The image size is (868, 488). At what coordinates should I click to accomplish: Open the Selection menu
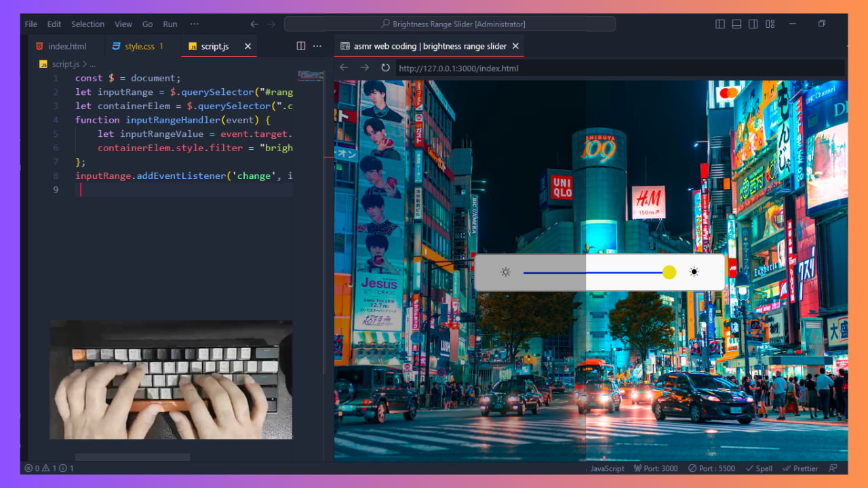pyautogui.click(x=87, y=24)
